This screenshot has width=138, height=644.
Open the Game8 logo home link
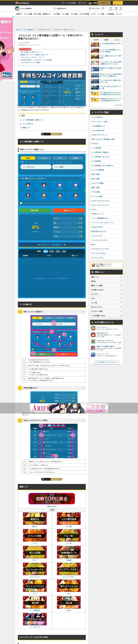22,3
